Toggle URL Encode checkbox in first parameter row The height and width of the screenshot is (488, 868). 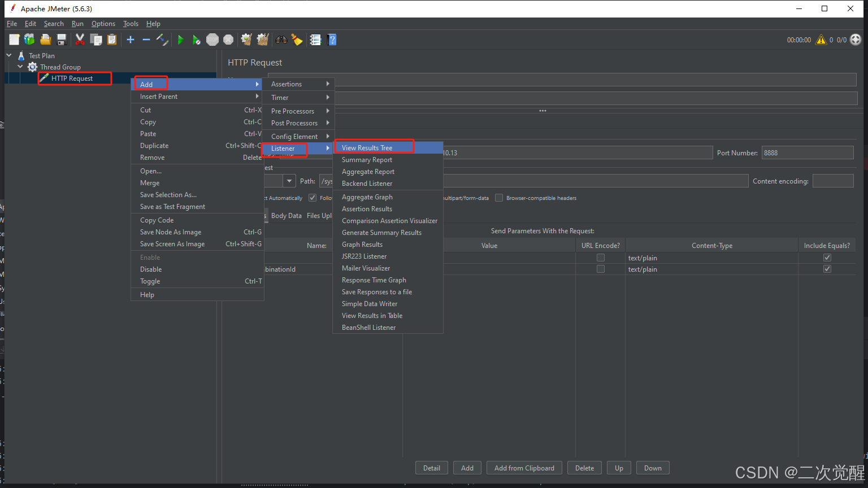pyautogui.click(x=601, y=258)
